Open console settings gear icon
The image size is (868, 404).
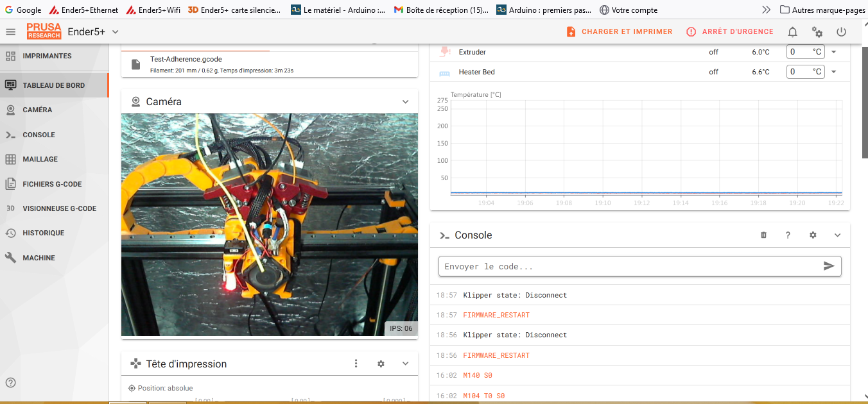813,235
